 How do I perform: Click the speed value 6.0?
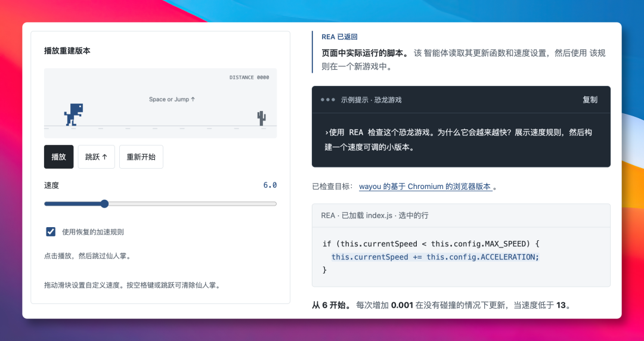(x=270, y=185)
